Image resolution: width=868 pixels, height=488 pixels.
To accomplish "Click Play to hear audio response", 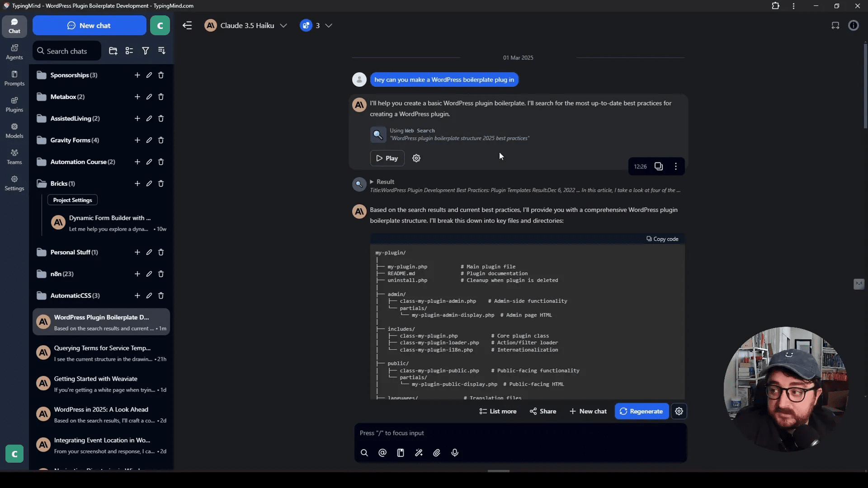I will click(387, 158).
